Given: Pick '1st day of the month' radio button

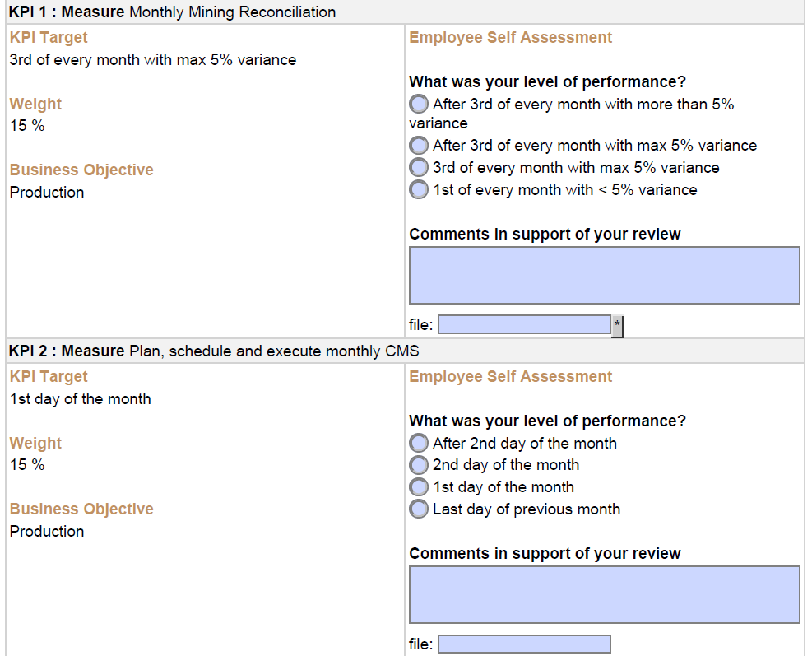Looking at the screenshot, I should 419,487.
